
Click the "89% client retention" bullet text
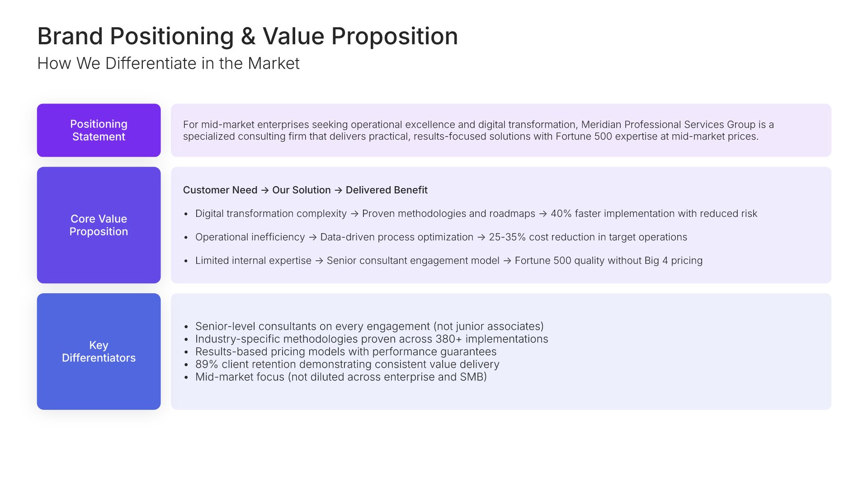[x=347, y=364]
